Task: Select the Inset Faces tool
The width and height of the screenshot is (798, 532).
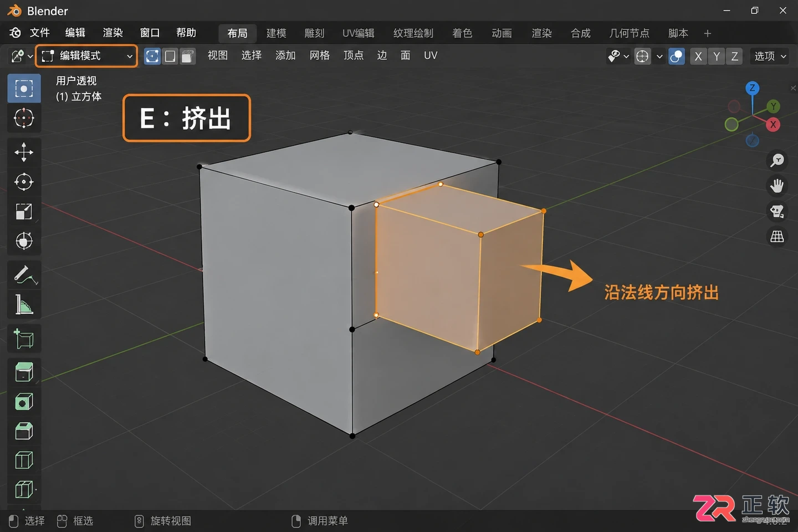Action: coord(24,402)
